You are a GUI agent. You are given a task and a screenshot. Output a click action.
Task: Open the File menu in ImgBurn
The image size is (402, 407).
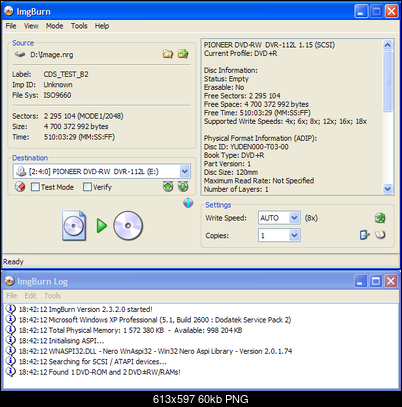click(11, 26)
